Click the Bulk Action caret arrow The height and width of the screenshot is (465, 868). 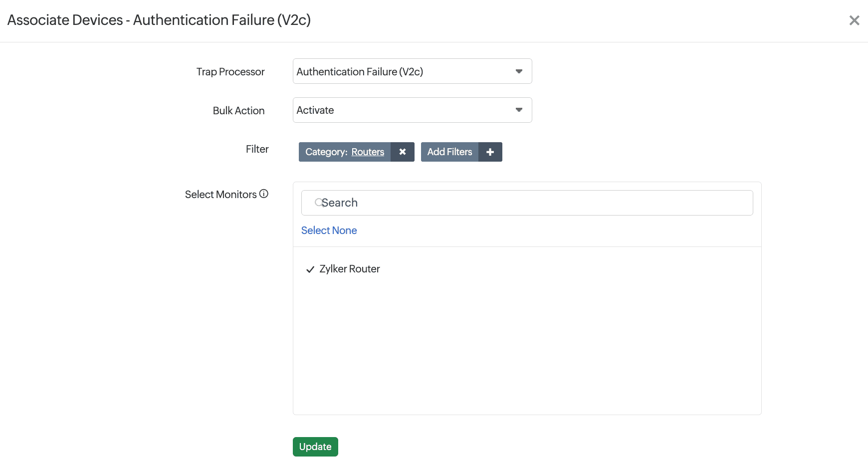pos(519,110)
